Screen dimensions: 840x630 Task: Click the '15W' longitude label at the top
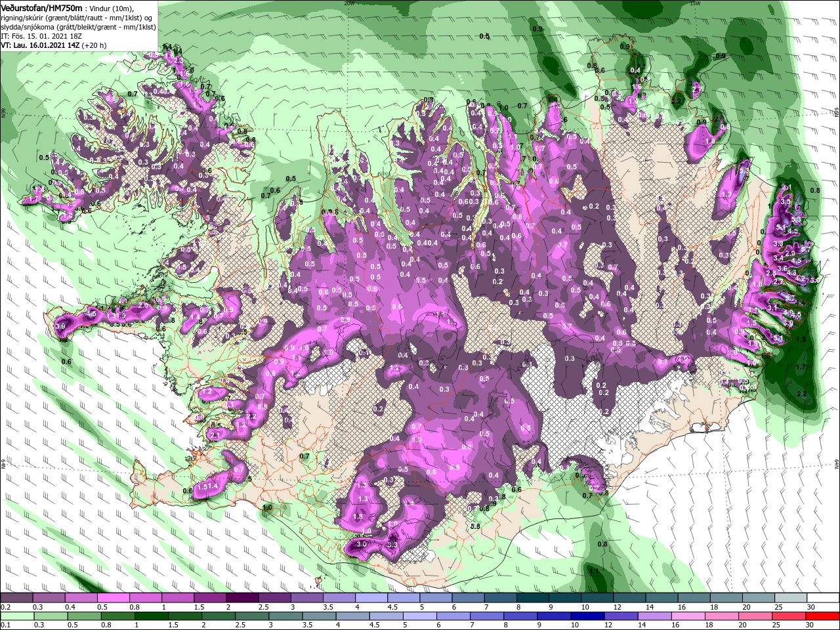695,3
